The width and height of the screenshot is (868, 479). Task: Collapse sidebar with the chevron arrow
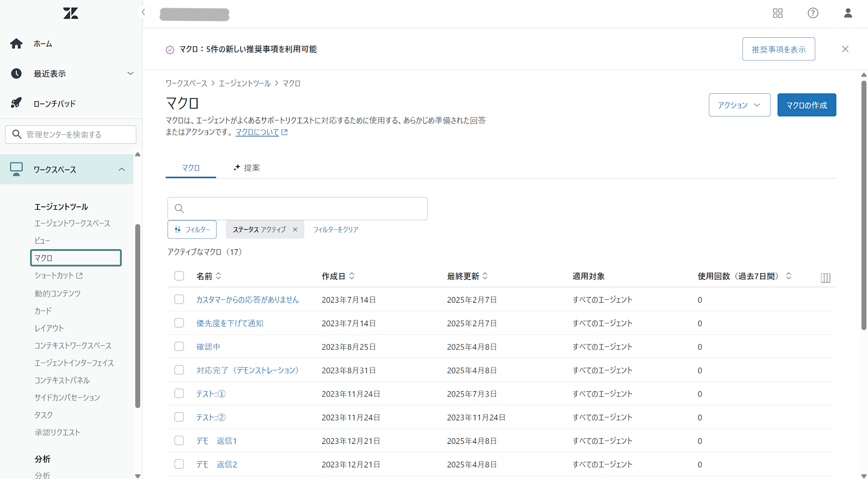point(143,12)
